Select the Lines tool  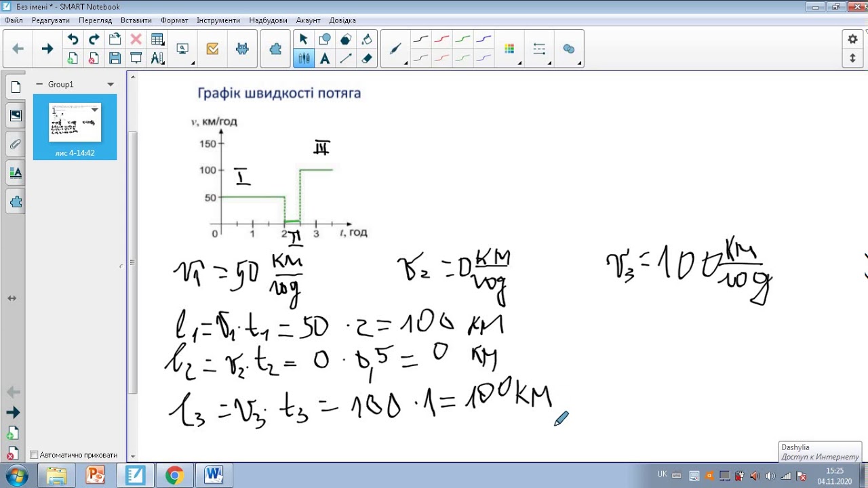click(x=346, y=58)
